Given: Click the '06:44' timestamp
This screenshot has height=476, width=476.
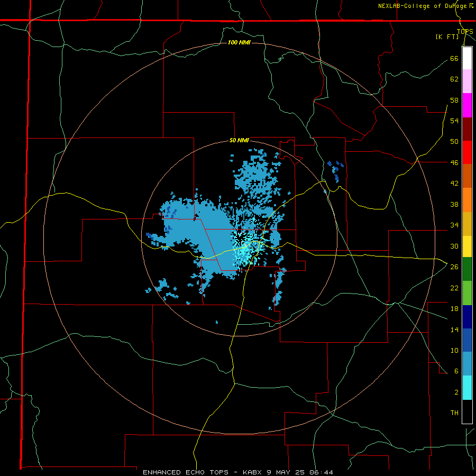Looking at the screenshot, I should pyautogui.click(x=321, y=472).
